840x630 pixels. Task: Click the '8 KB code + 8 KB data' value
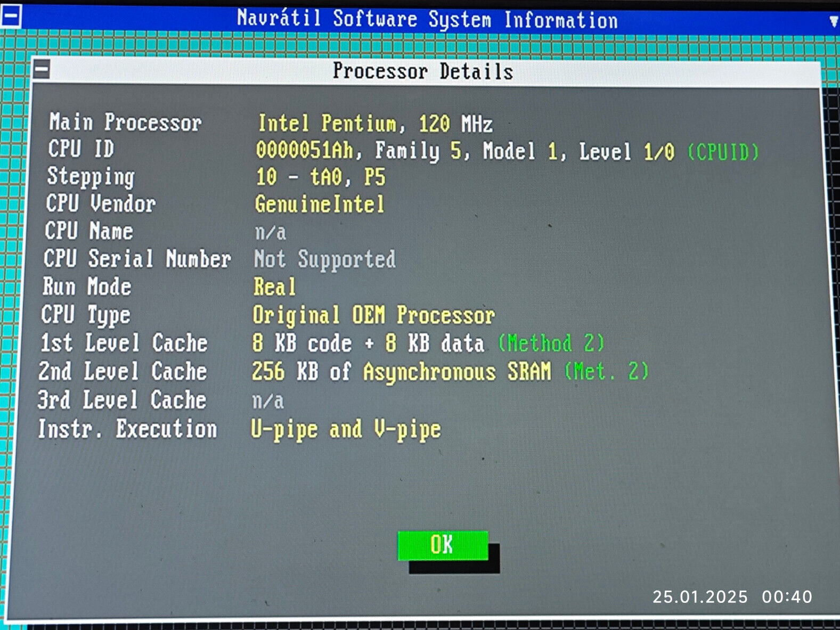pos(368,343)
